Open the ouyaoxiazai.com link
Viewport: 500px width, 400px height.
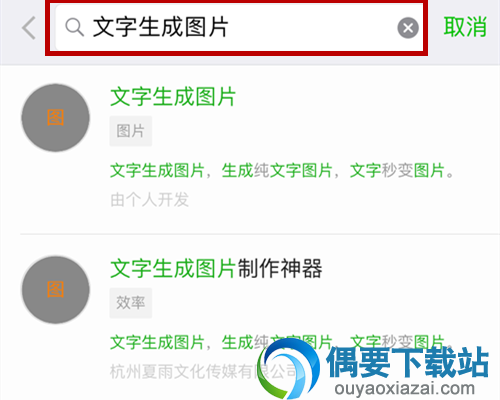[x=405, y=388]
